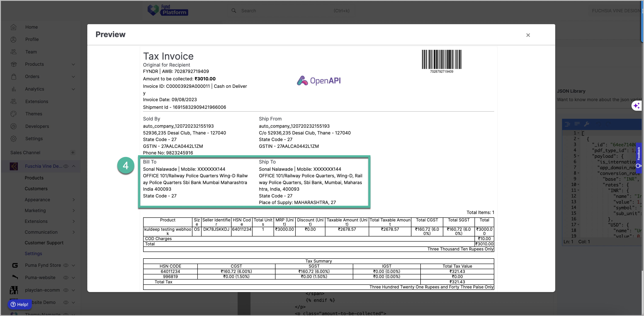Viewport: 644px width, 316px height.
Task: Click the compact JSON icon in editor toolbar
Action: [x=577, y=124]
